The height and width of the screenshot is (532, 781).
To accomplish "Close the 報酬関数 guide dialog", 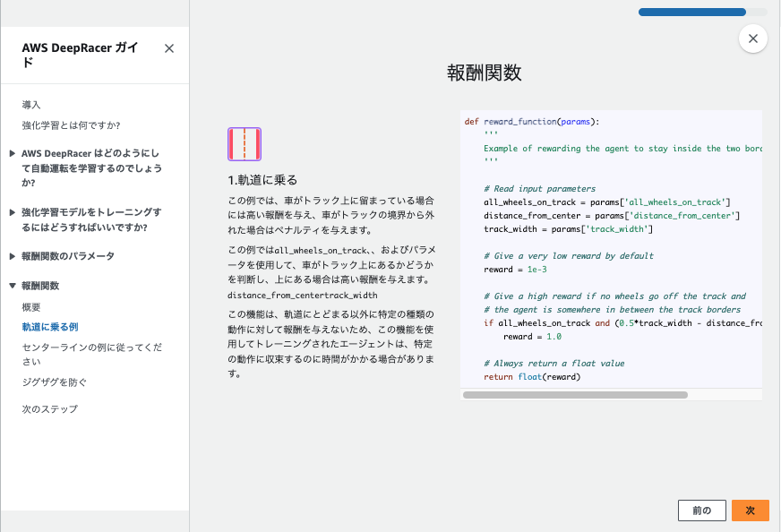I will click(x=753, y=39).
